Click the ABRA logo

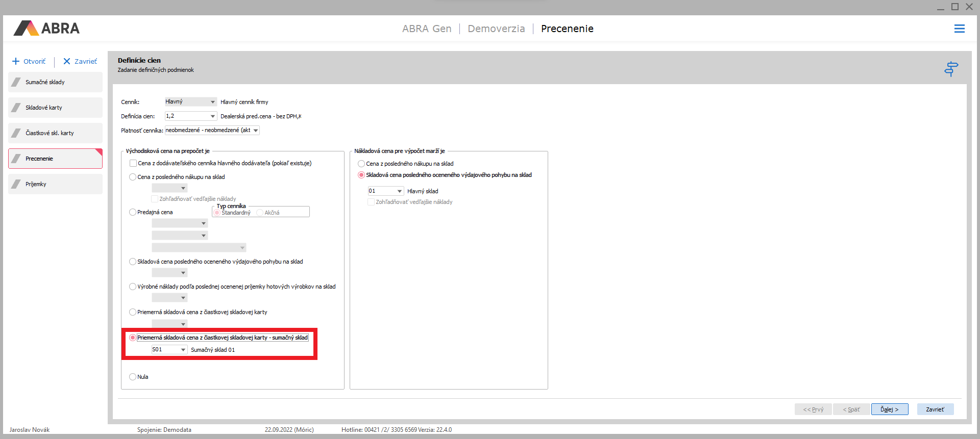(46, 29)
